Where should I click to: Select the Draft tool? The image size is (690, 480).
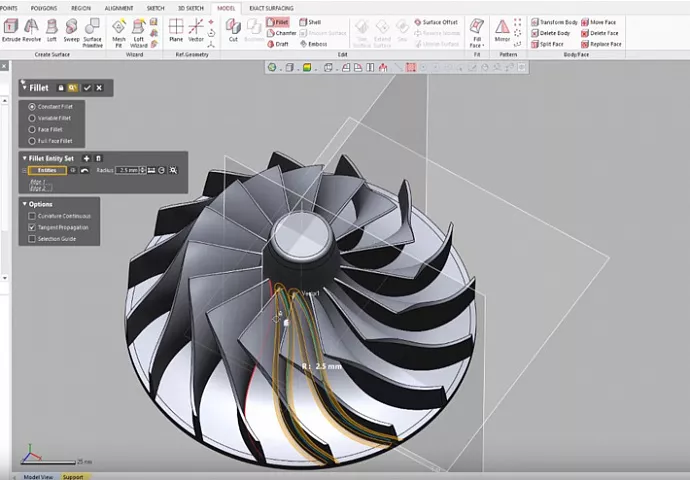click(278, 44)
